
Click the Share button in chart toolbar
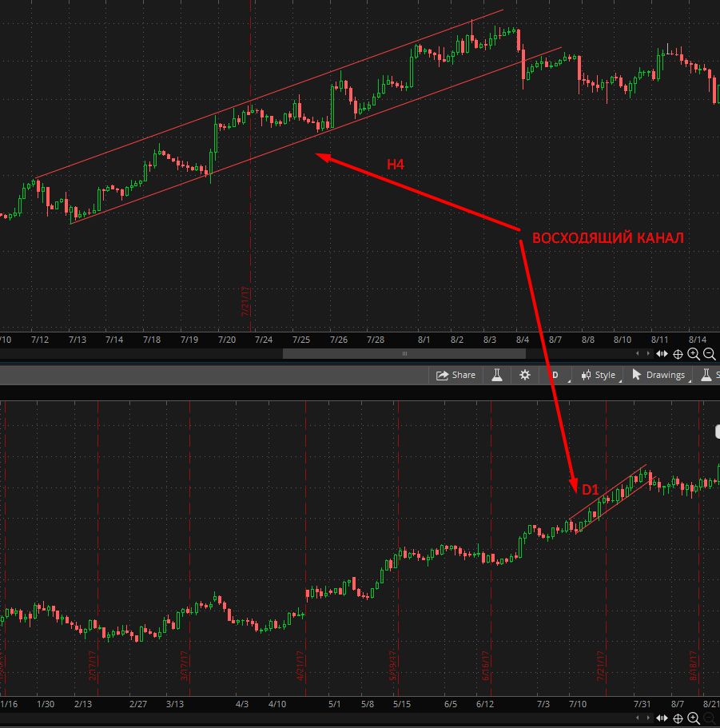pyautogui.click(x=455, y=375)
